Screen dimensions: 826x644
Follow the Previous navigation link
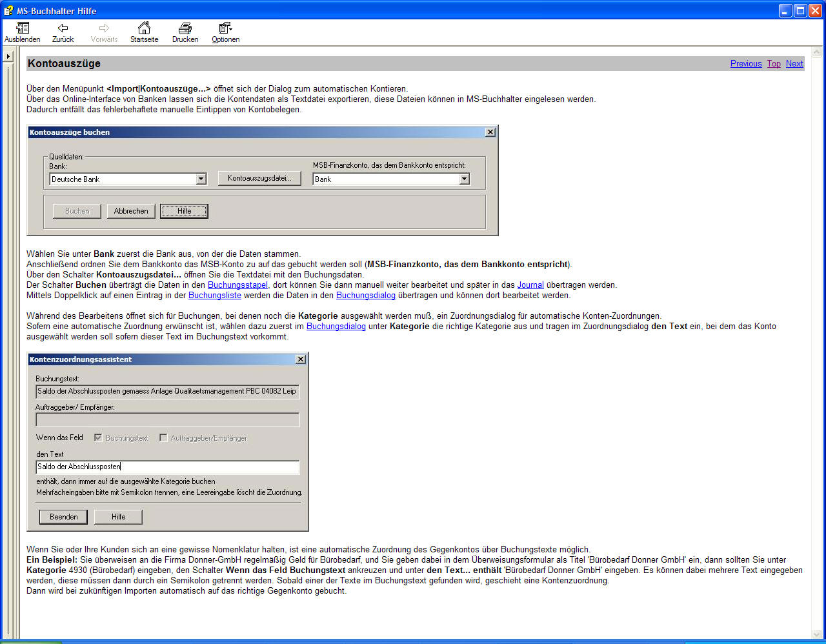[746, 63]
